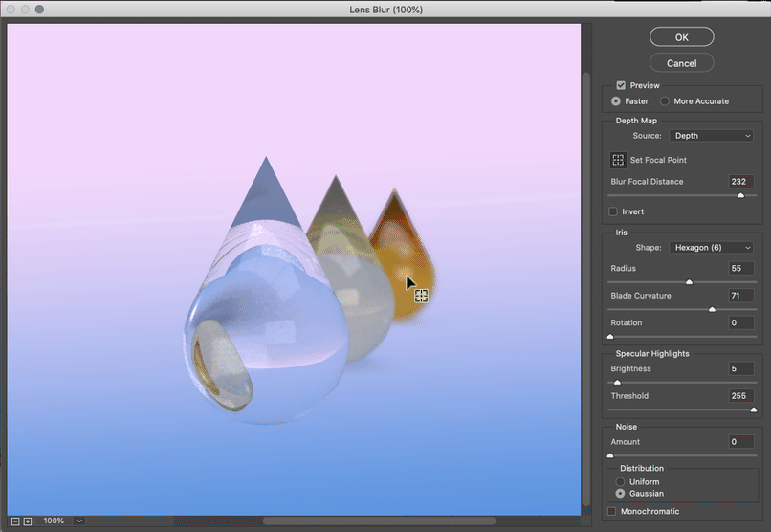Image resolution: width=771 pixels, height=532 pixels.
Task: Choose Uniform noise distribution
Action: point(620,482)
